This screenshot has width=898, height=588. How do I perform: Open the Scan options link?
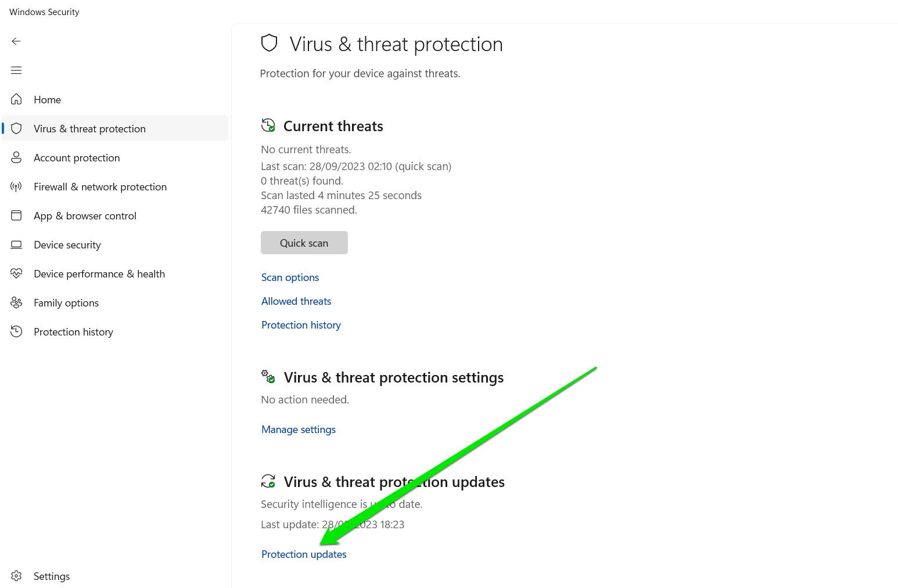290,277
